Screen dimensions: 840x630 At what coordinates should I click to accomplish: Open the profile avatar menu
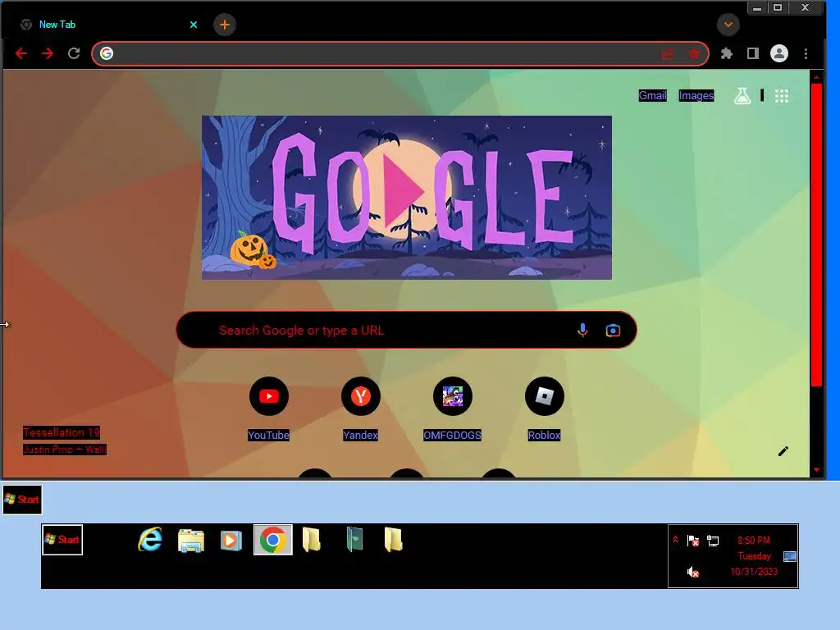coord(779,53)
